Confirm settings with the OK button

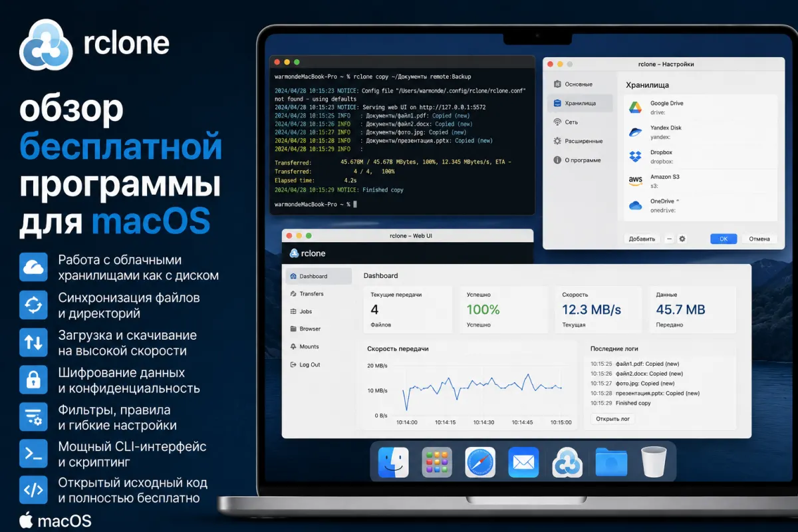[x=724, y=239]
